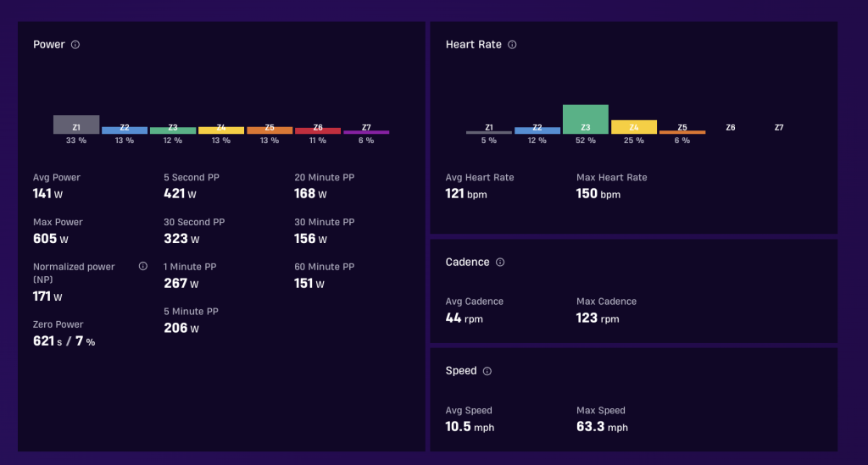
Task: Click the Zero Power label
Action: (x=58, y=324)
